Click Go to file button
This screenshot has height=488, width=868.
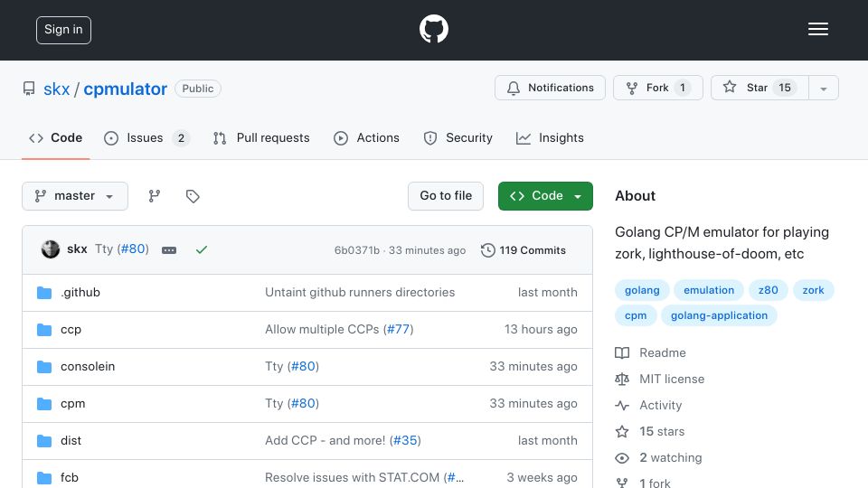pos(446,196)
